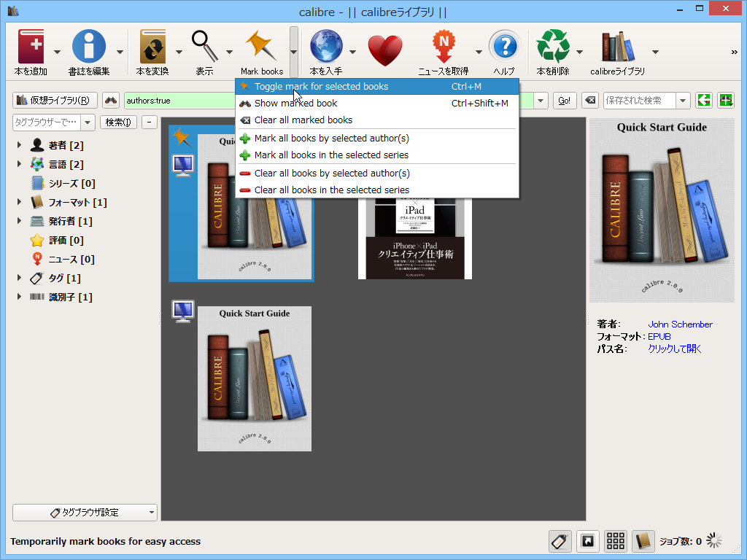
Task: Expand the Languages [2] tree node
Action: 19,164
